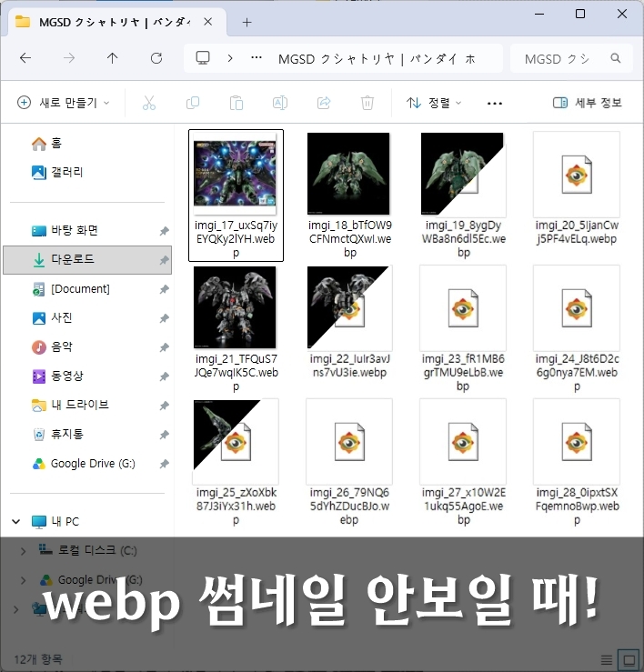Open 음악 folder in the sidebar
Screen dimensions: 644x672
coord(53,347)
